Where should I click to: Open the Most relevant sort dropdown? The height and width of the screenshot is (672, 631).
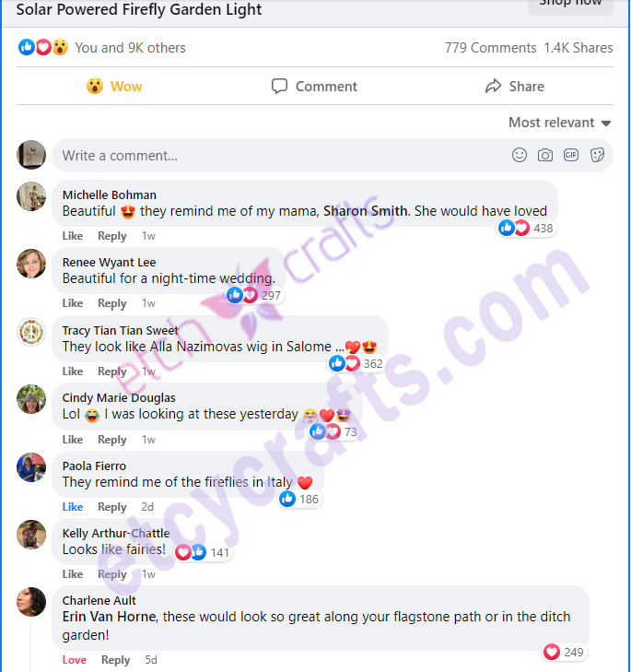click(559, 123)
